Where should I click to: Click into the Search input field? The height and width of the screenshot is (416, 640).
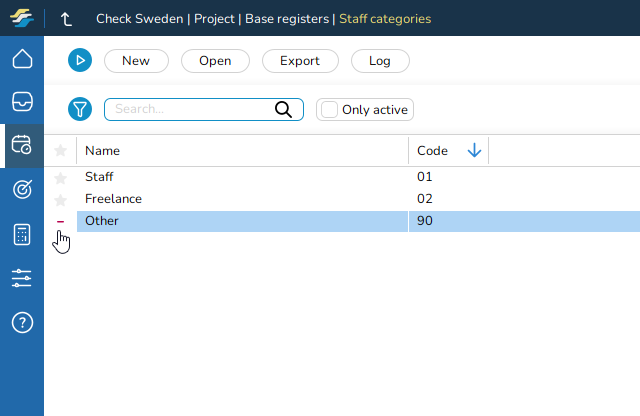(188, 109)
